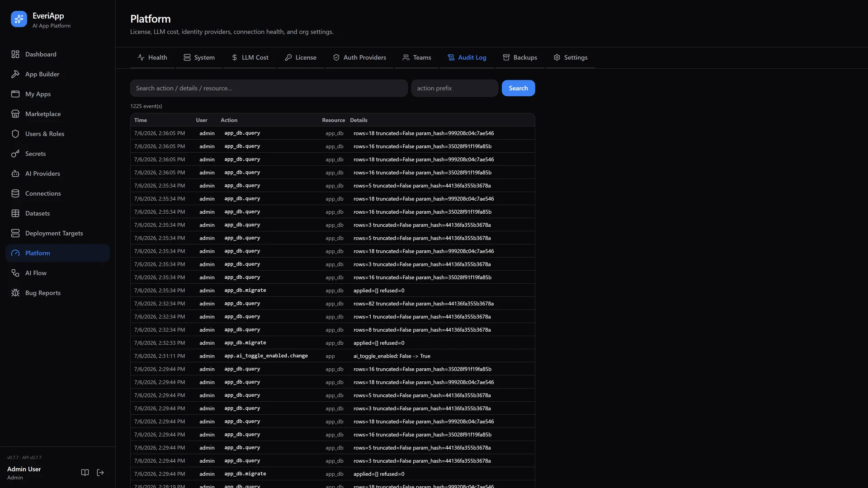Click the 'app' resource cell
This screenshot has width=868, height=488.
(x=330, y=356)
